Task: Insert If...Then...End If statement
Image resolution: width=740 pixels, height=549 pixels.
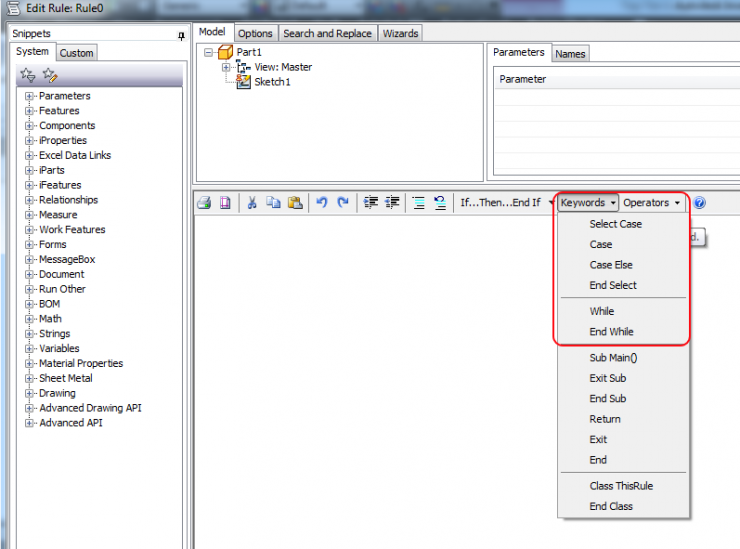Action: [x=501, y=203]
